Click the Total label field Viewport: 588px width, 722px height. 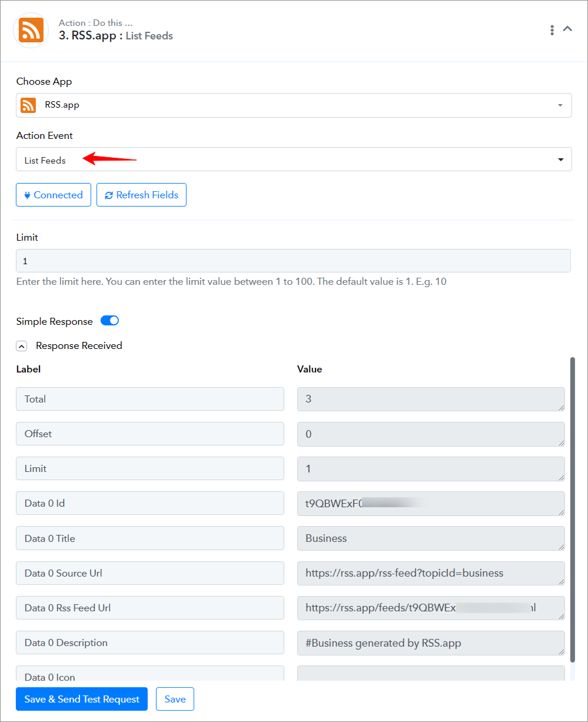(x=150, y=399)
